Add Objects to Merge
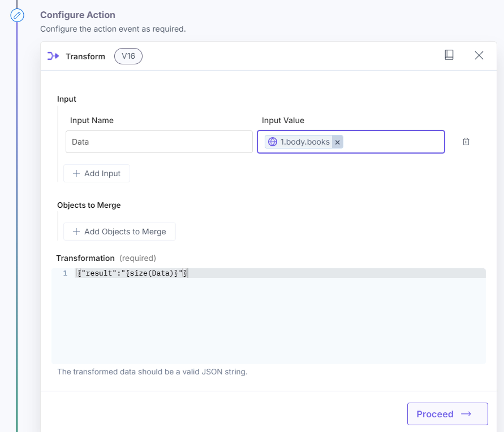This screenshot has width=504, height=432. (119, 232)
